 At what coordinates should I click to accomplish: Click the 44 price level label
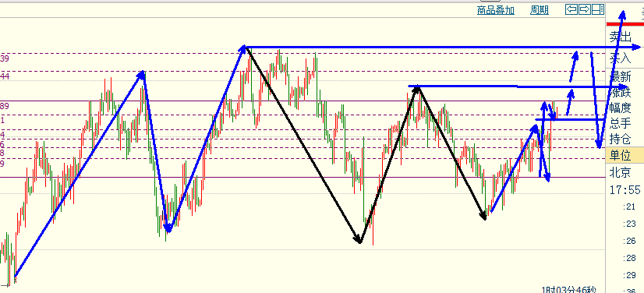tap(5, 76)
